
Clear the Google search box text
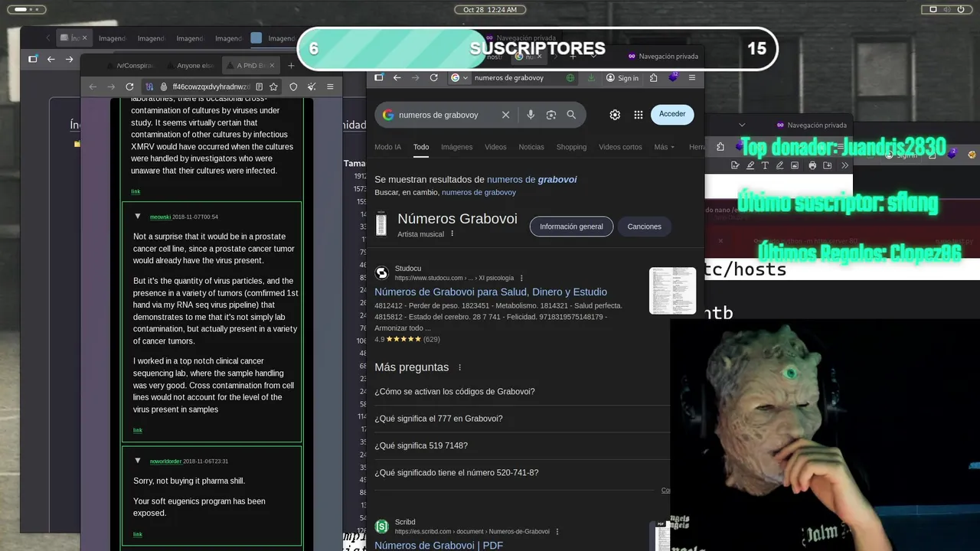pyautogui.click(x=505, y=115)
